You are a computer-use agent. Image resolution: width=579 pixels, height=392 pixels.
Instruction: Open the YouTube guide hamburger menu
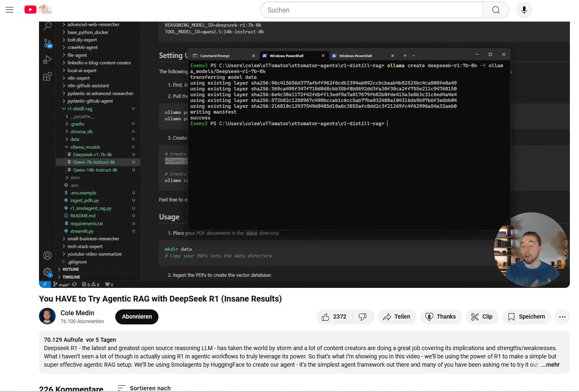[x=10, y=10]
